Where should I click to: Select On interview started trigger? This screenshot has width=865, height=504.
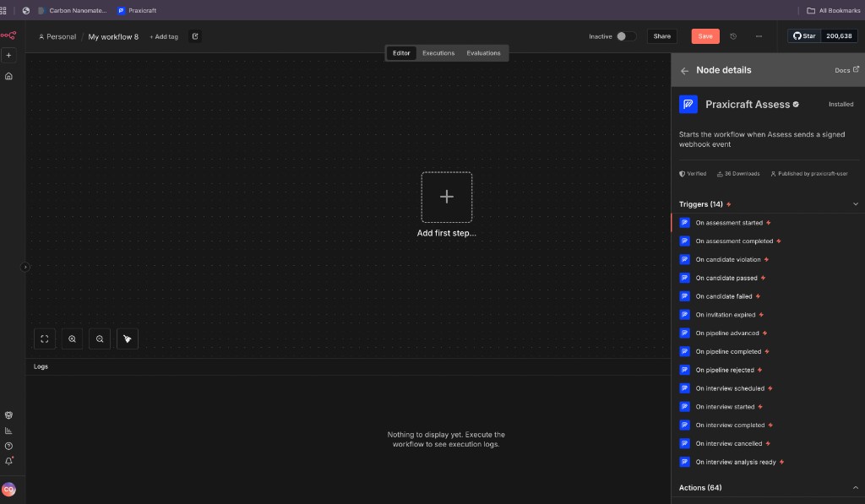point(768,406)
